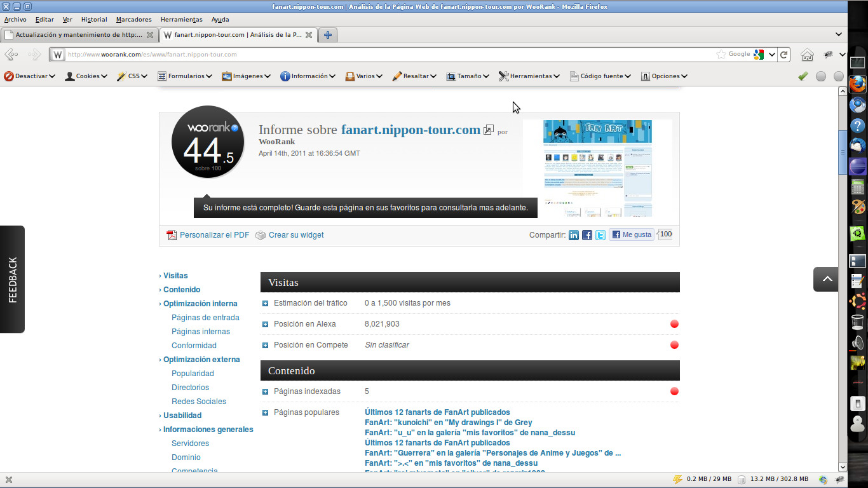
Task: Share the report on Facebook icon
Action: pyautogui.click(x=587, y=235)
